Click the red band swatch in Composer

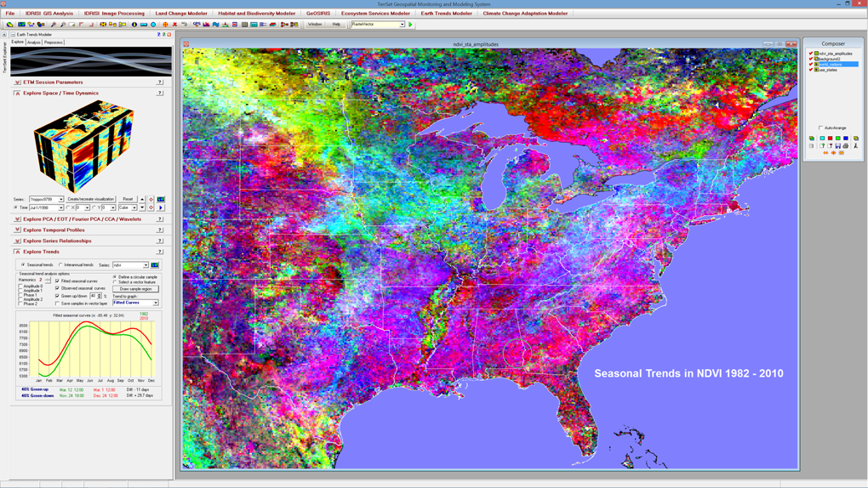point(830,139)
